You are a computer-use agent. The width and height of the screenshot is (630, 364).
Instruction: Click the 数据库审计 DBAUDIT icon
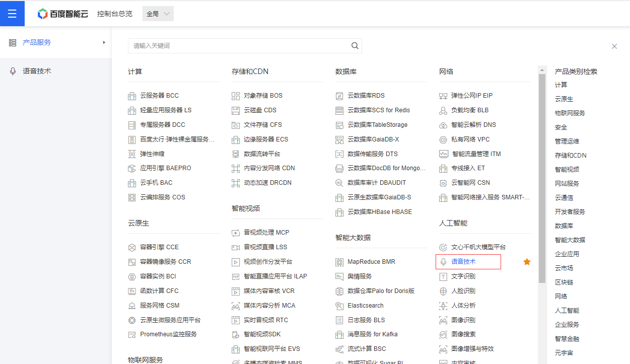point(339,183)
